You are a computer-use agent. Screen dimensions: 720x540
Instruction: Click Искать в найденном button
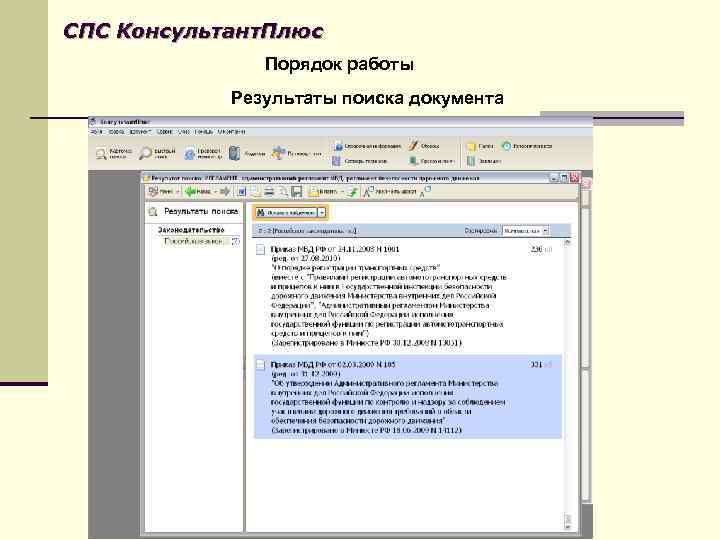pos(286,213)
